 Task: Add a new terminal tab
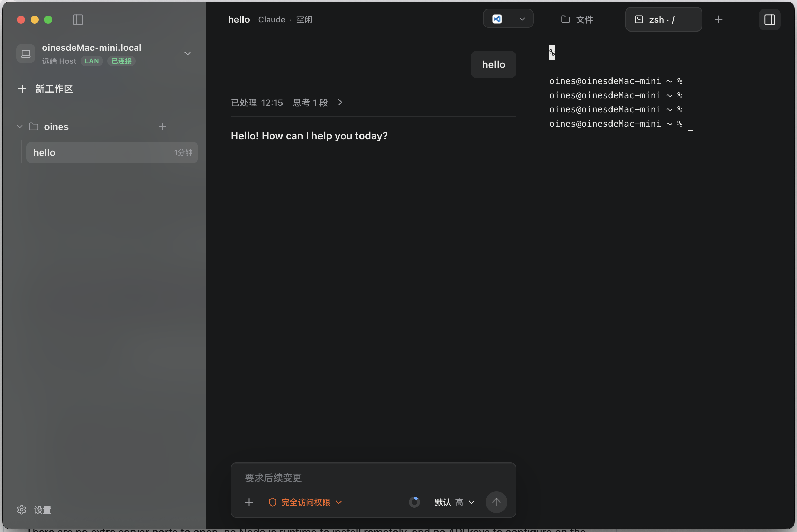pyautogui.click(x=719, y=20)
